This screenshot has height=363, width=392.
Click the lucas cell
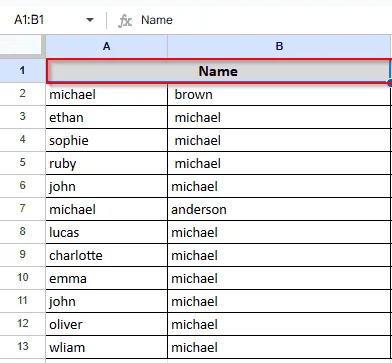[x=106, y=232]
